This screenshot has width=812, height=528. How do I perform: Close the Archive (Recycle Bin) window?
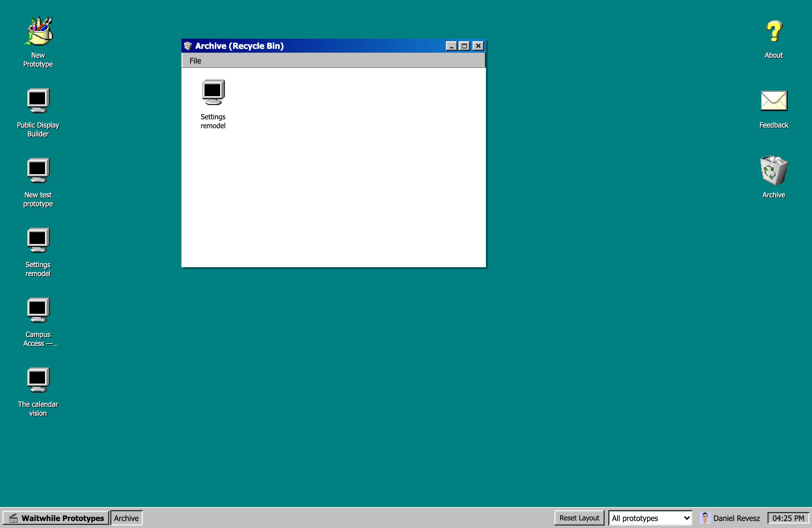tap(478, 46)
